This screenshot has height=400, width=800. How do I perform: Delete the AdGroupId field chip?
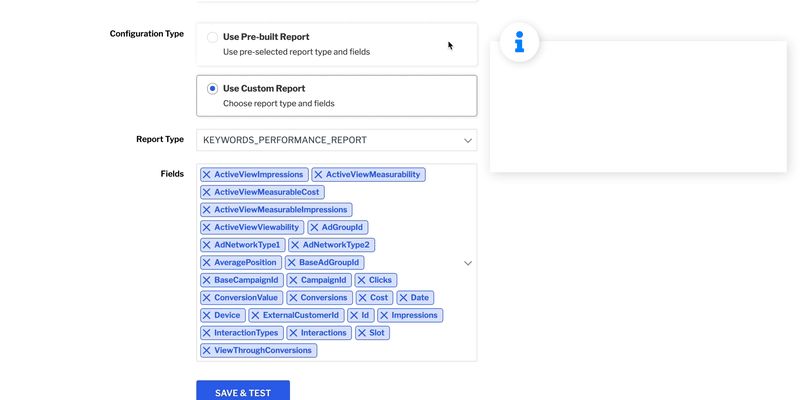[x=313, y=228]
